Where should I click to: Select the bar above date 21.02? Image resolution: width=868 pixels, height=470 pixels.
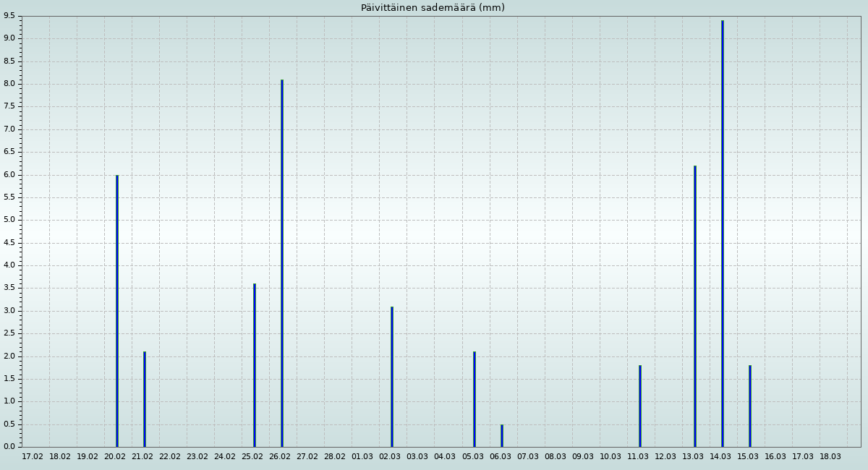tap(145, 399)
